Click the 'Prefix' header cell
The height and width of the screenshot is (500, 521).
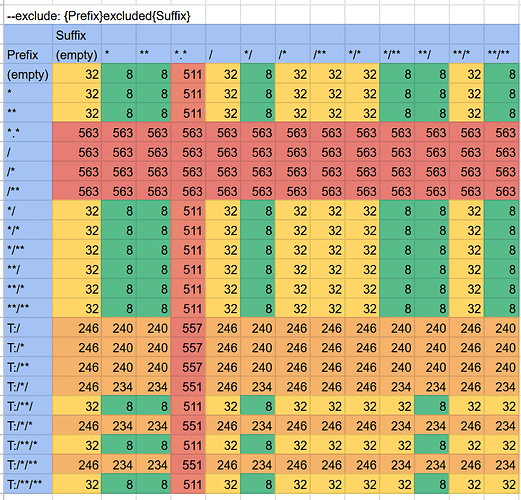point(28,54)
